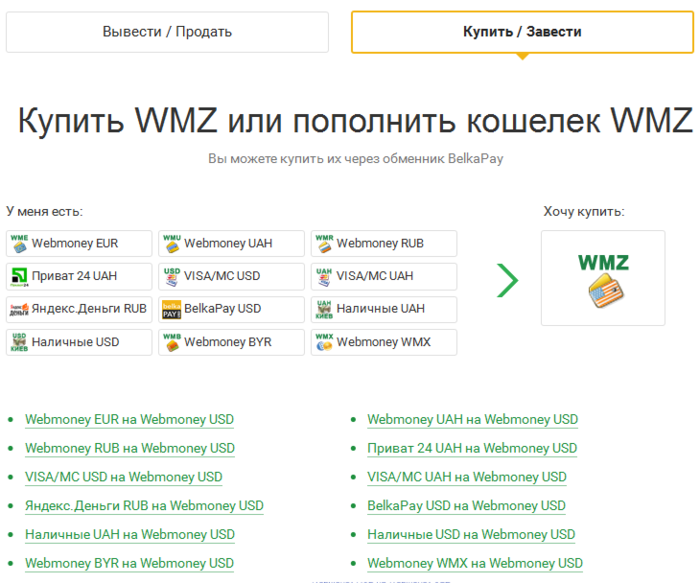Click the UAH card icon beside VISA/MC UAH
The height and width of the screenshot is (583, 700).
325,277
